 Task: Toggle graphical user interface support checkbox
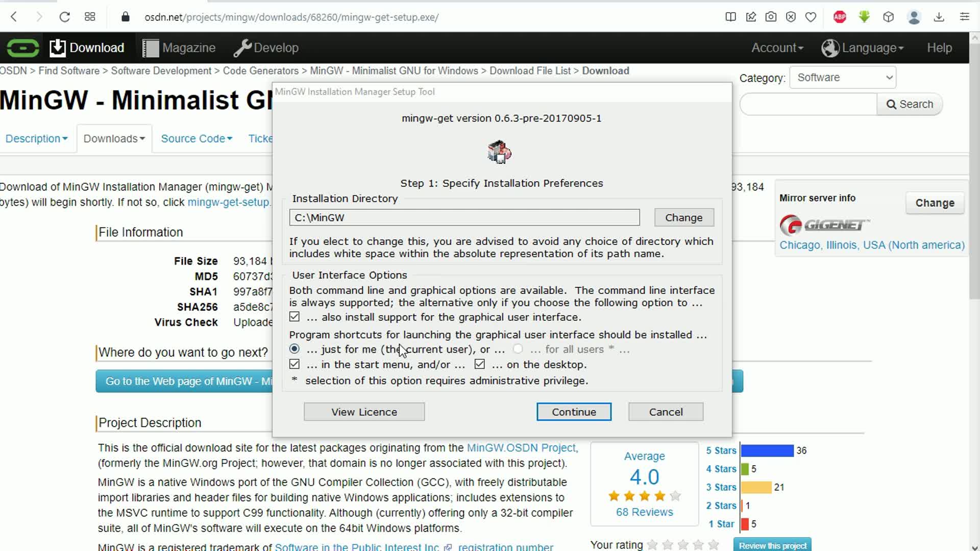tap(295, 317)
